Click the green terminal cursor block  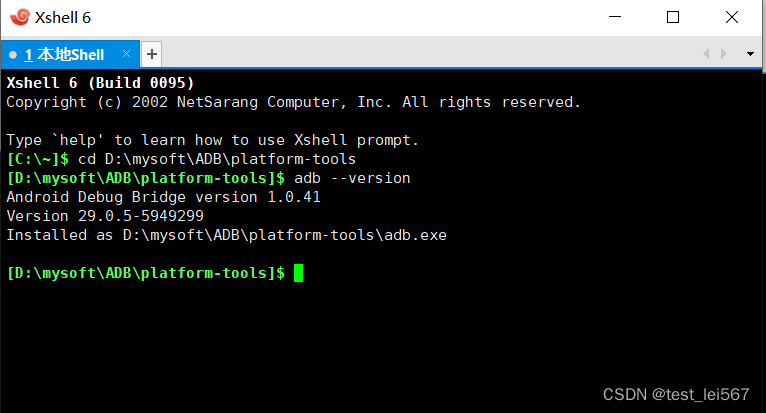(x=298, y=273)
